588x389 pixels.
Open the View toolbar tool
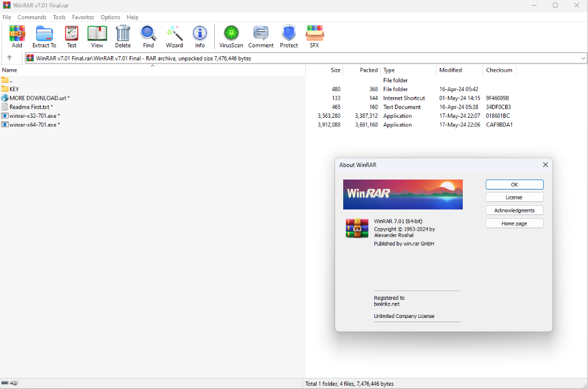click(x=97, y=37)
